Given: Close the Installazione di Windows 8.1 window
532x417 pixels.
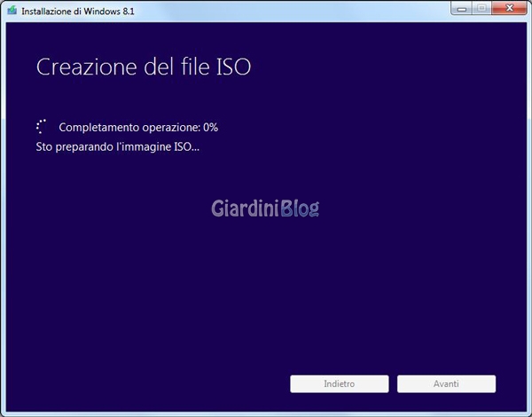Looking at the screenshot, I should [x=510, y=8].
